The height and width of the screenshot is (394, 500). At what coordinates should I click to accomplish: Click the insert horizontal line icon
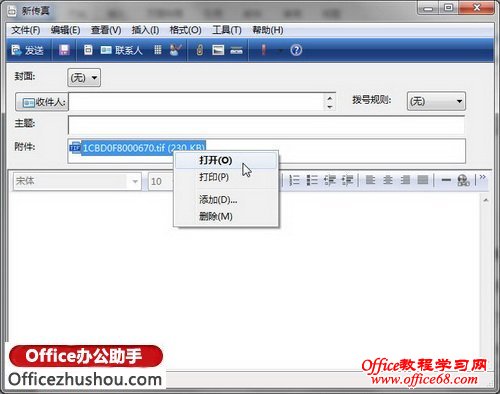446,180
